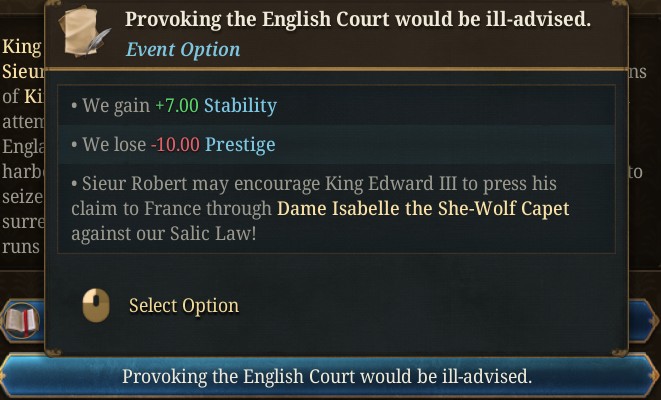The height and width of the screenshot is (400, 661).
Task: Click the open book icon at left
Action: pos(21,321)
